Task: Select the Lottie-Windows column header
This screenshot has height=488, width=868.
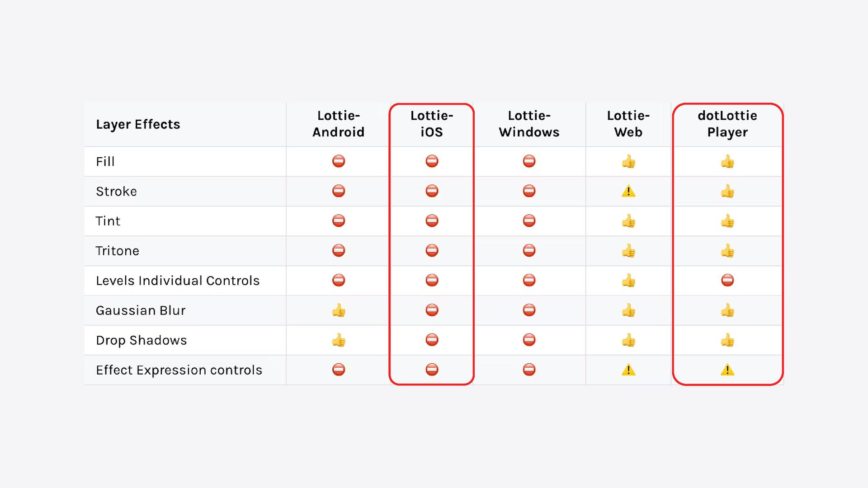Action: coord(529,124)
